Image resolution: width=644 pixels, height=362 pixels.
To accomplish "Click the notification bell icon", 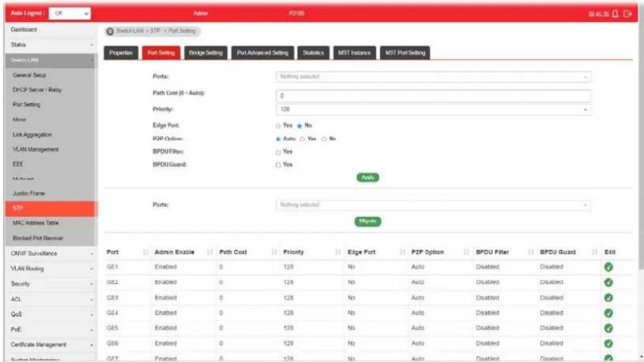I will pyautogui.click(x=615, y=14).
